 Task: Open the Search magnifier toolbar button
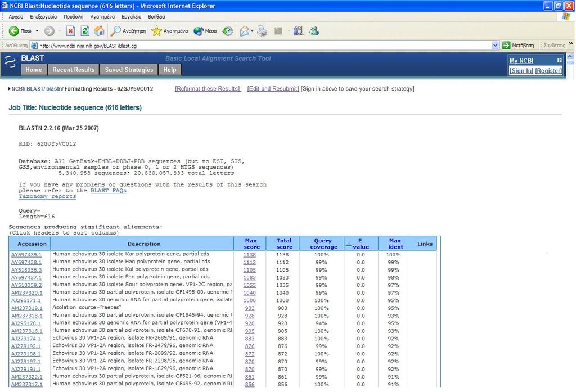128,31
